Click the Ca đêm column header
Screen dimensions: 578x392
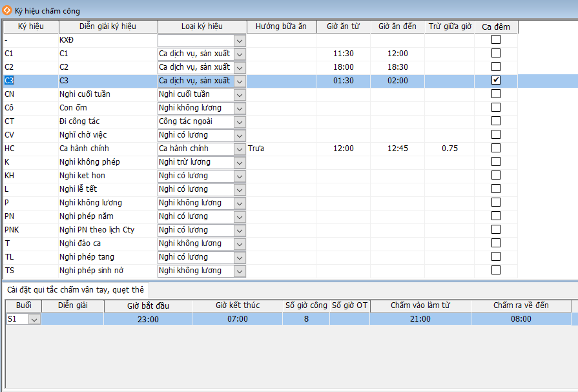496,26
